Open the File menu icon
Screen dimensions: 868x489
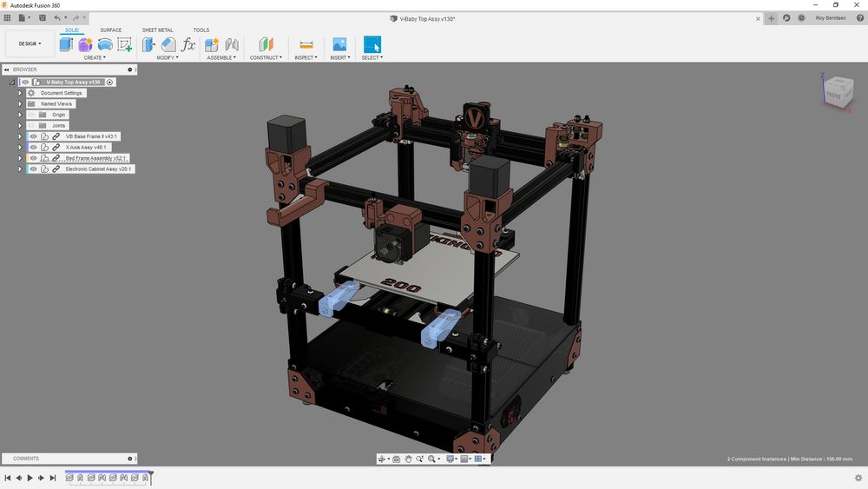click(23, 17)
